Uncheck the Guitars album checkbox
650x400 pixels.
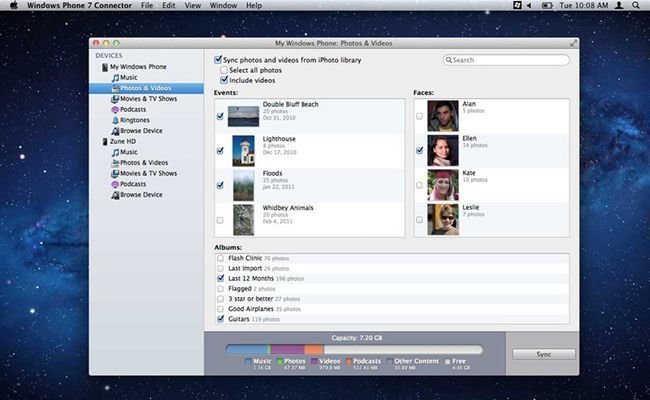(x=221, y=319)
